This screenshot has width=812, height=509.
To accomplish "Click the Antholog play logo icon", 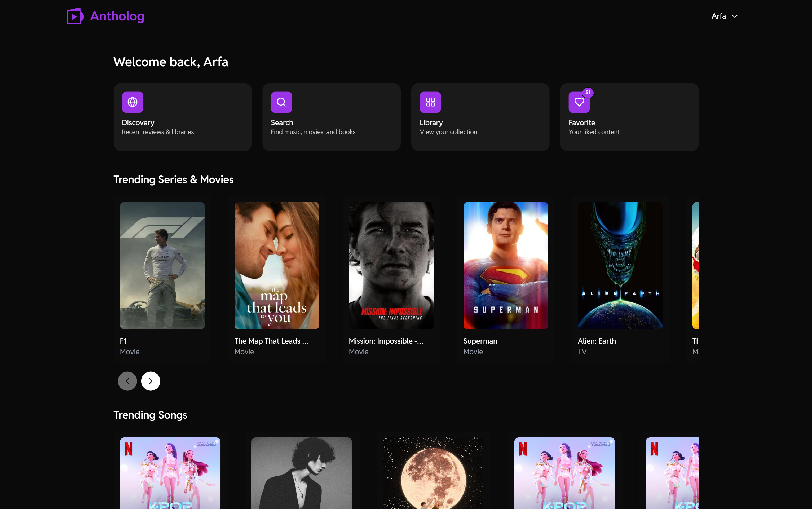I will tap(75, 16).
